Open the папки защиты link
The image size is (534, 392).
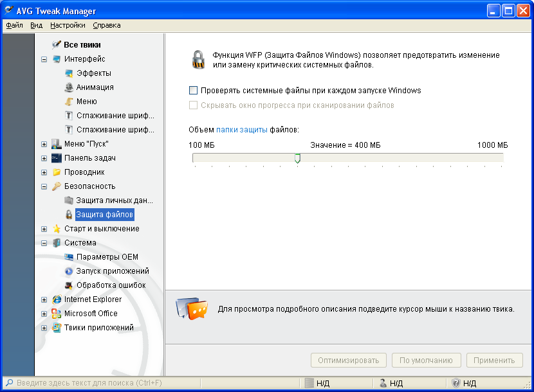[242, 130]
